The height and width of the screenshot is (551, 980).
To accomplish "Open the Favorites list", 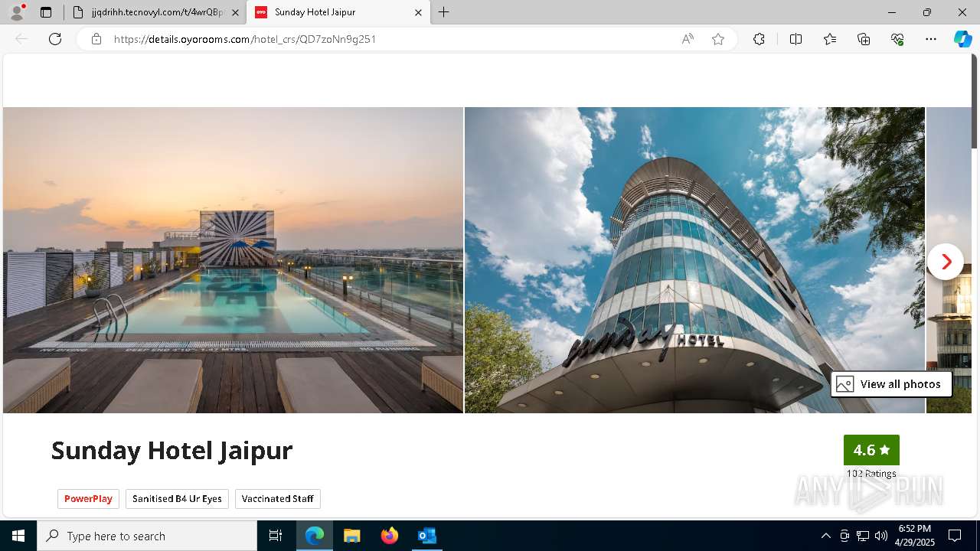I will coord(830,39).
